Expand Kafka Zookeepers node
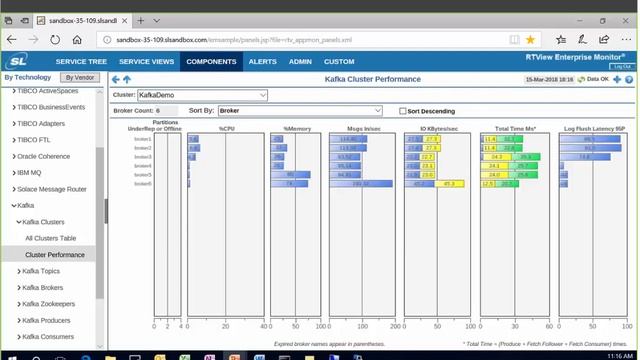Image resolution: width=640 pixels, height=360 pixels. [19, 304]
